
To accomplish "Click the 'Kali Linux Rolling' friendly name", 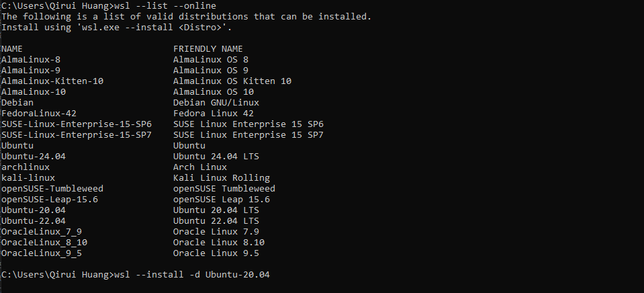I will [222, 178].
